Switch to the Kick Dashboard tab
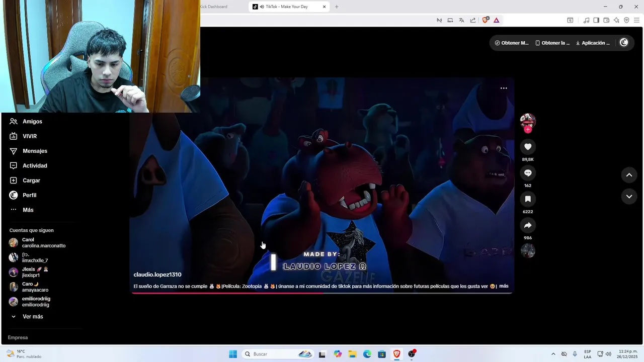This screenshot has height=362, width=644. tap(214, 7)
